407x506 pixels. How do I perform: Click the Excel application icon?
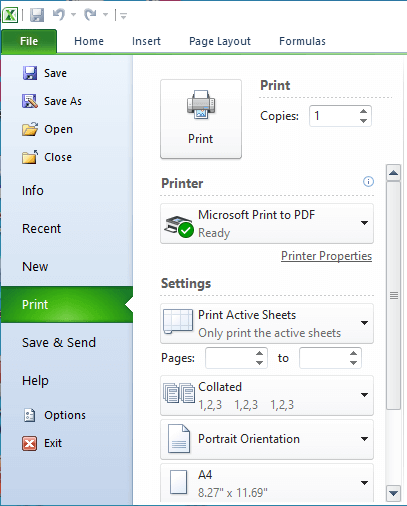coord(10,15)
